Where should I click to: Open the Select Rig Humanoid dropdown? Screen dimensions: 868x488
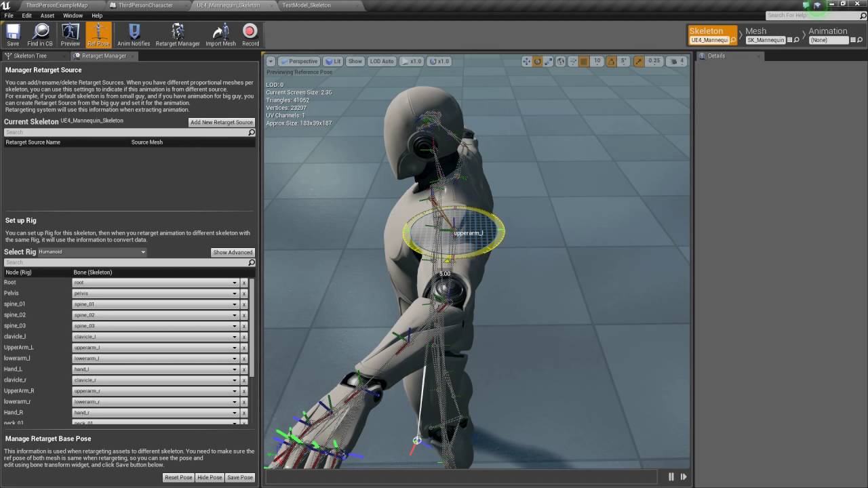click(92, 252)
